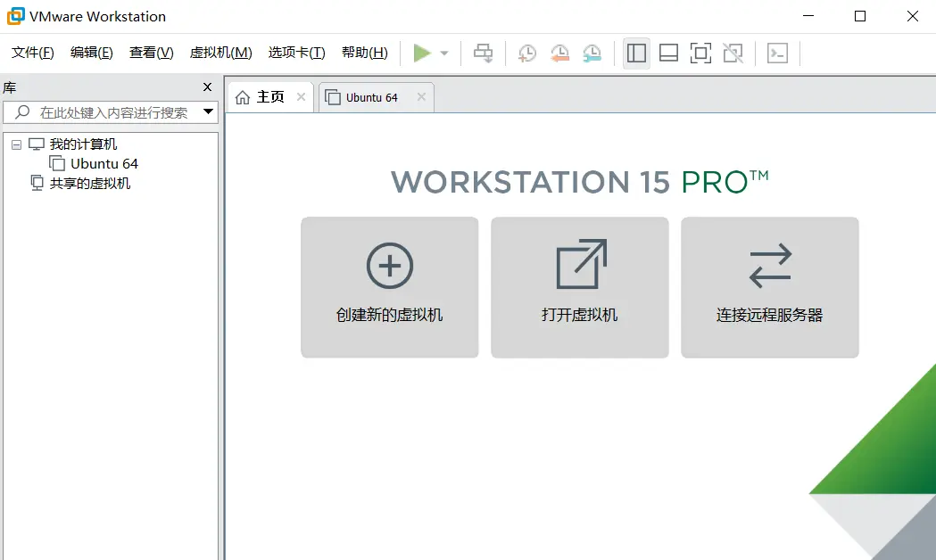Open the 选项卡(T) menu

(296, 53)
